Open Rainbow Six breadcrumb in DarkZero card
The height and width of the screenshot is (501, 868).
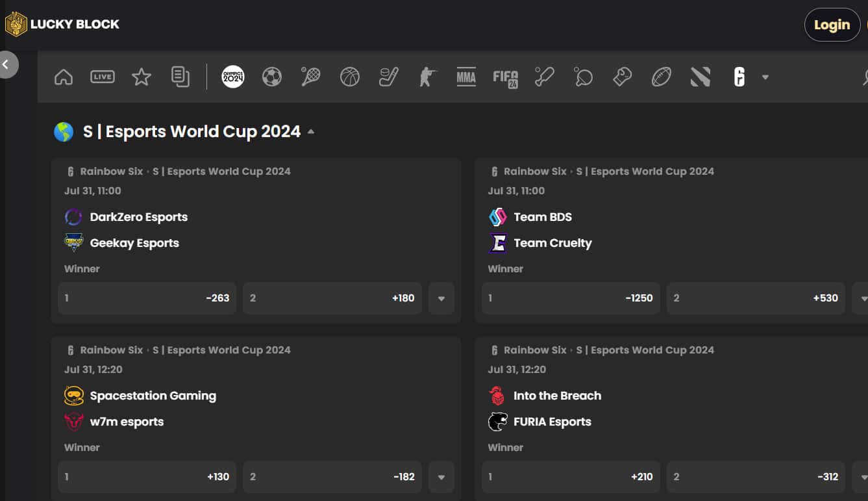pyautogui.click(x=112, y=172)
